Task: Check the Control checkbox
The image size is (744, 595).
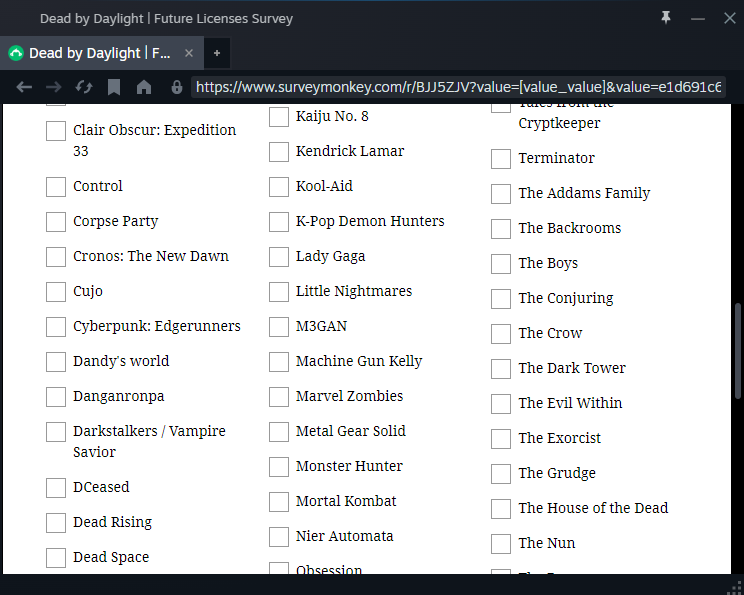Action: [x=56, y=187]
